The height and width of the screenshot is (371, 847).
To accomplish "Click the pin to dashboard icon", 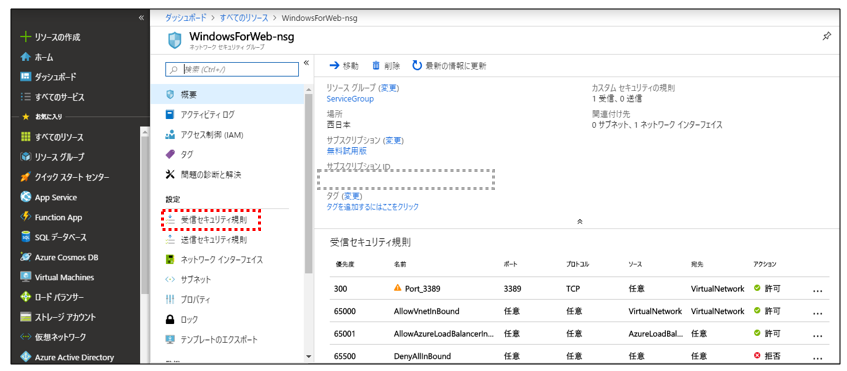I will (x=826, y=36).
